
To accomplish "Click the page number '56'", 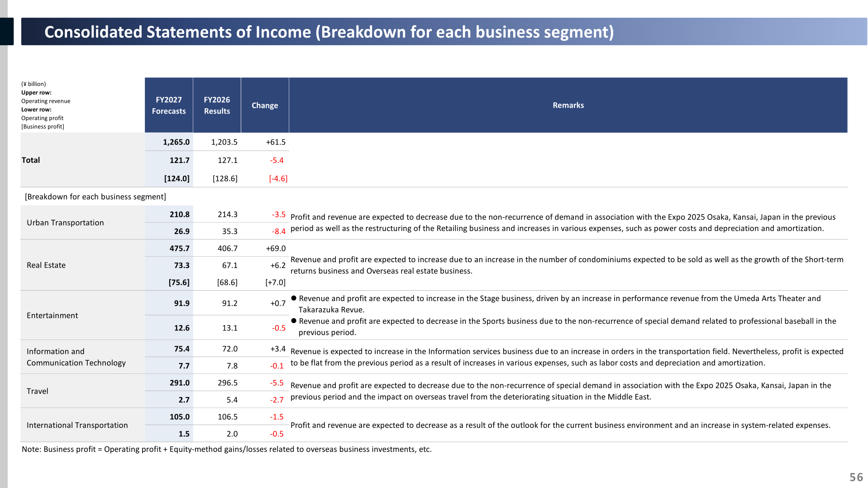I will [x=856, y=477].
